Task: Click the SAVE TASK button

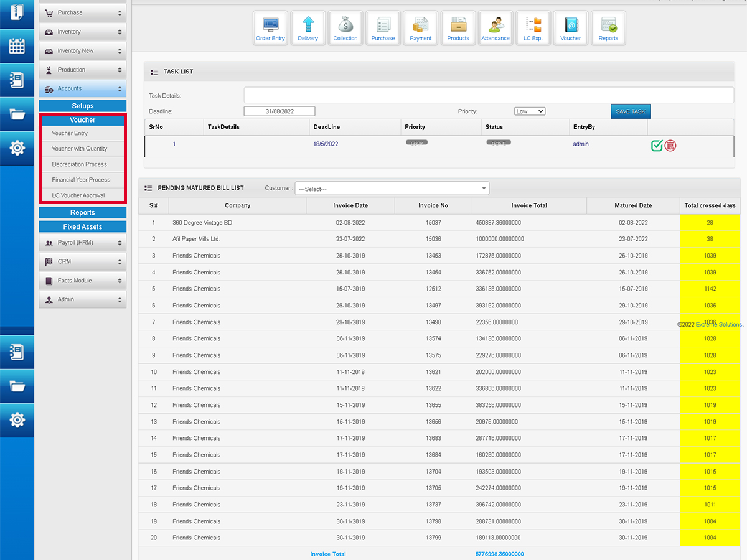Action: click(630, 111)
